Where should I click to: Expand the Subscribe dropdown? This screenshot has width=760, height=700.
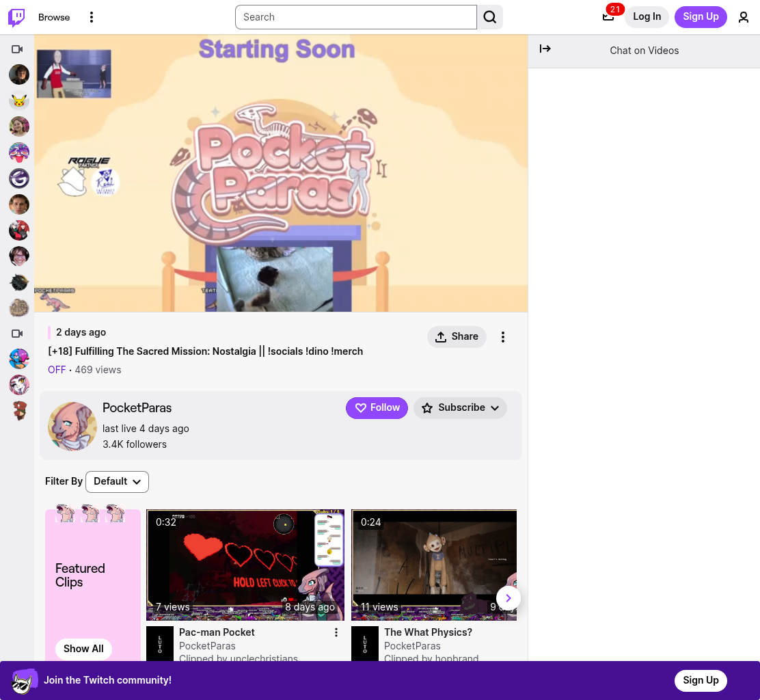click(x=460, y=407)
